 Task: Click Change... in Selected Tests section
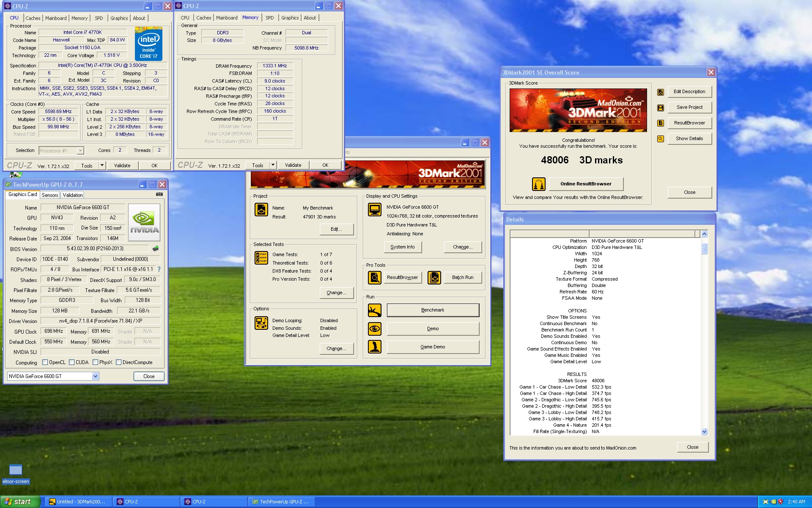pyautogui.click(x=336, y=293)
